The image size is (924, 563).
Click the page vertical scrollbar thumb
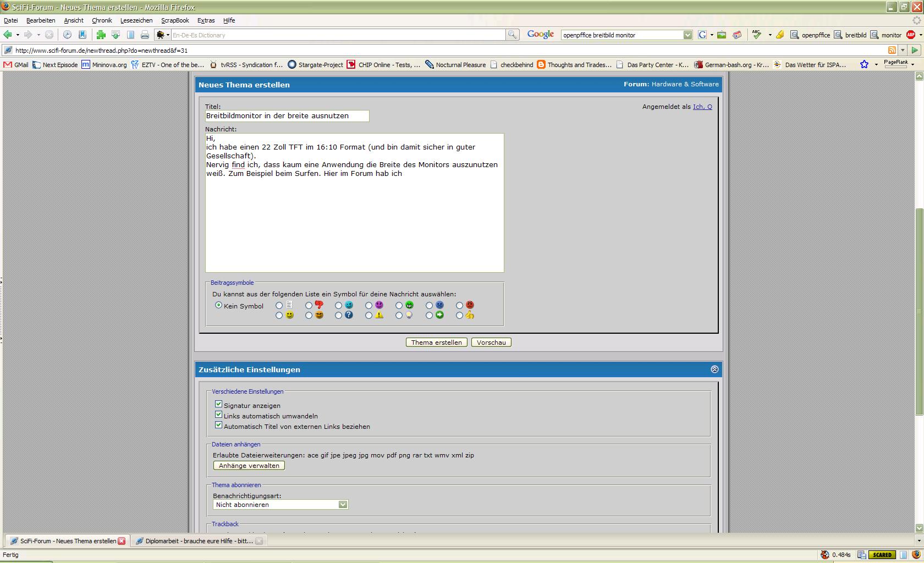[919, 312]
